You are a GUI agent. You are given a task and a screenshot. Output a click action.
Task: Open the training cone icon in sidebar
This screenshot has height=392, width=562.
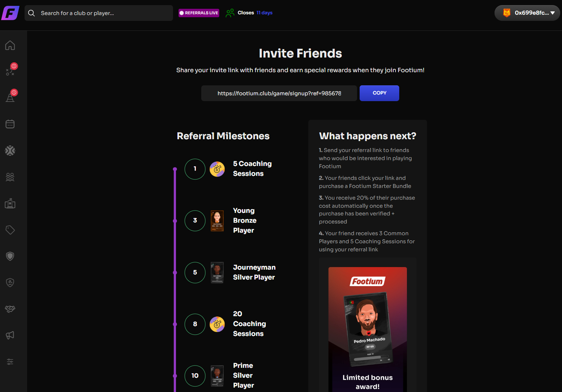(10, 98)
